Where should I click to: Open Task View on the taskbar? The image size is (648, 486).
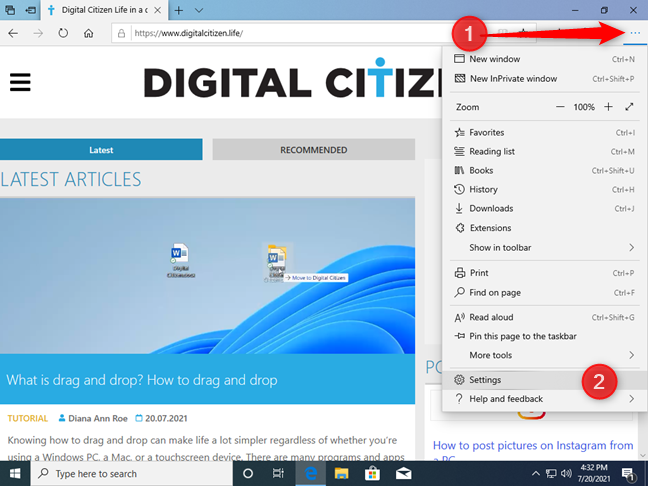278,474
